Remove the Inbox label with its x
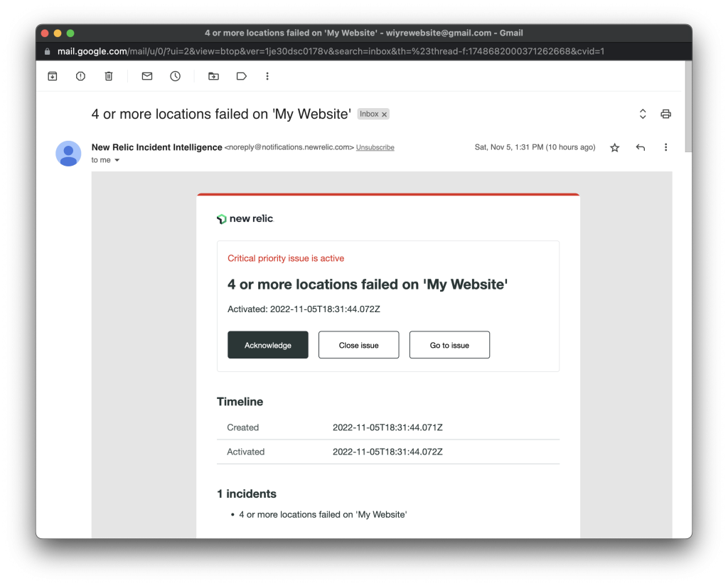 (385, 114)
